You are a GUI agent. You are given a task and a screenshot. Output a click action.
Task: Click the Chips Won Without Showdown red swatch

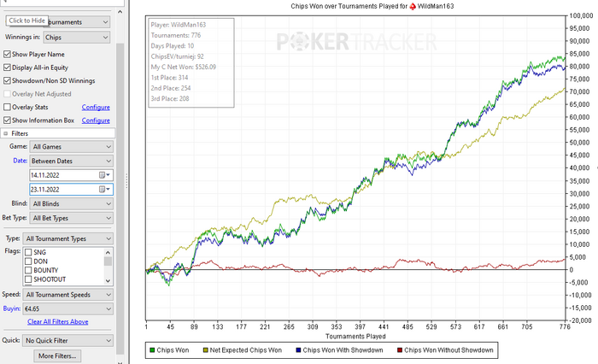pos(400,349)
